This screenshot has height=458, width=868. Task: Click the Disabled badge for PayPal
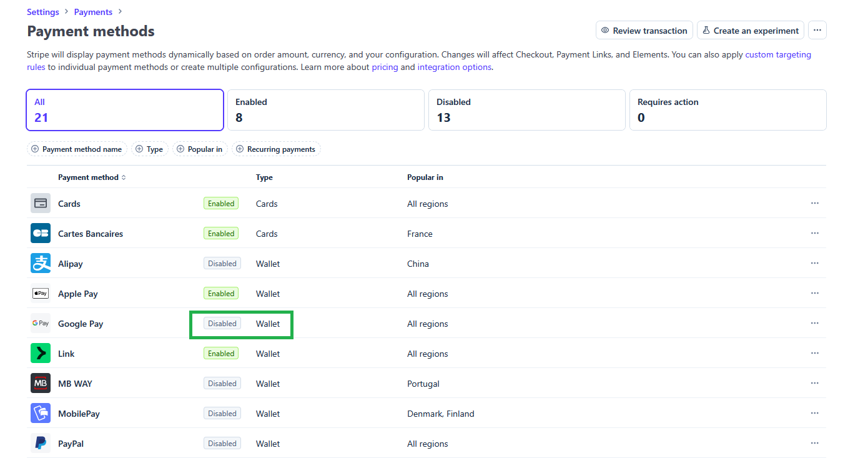pyautogui.click(x=222, y=444)
